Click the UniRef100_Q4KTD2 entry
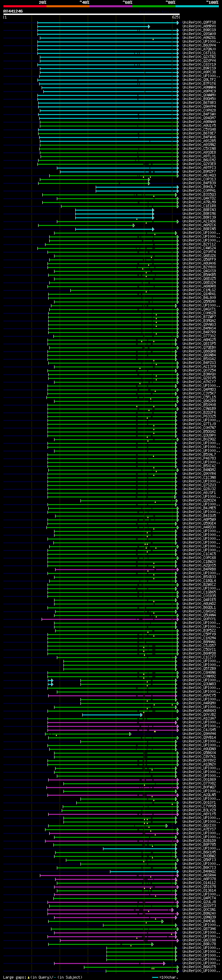The width and height of the screenshot is (222, 980). click(x=199, y=198)
